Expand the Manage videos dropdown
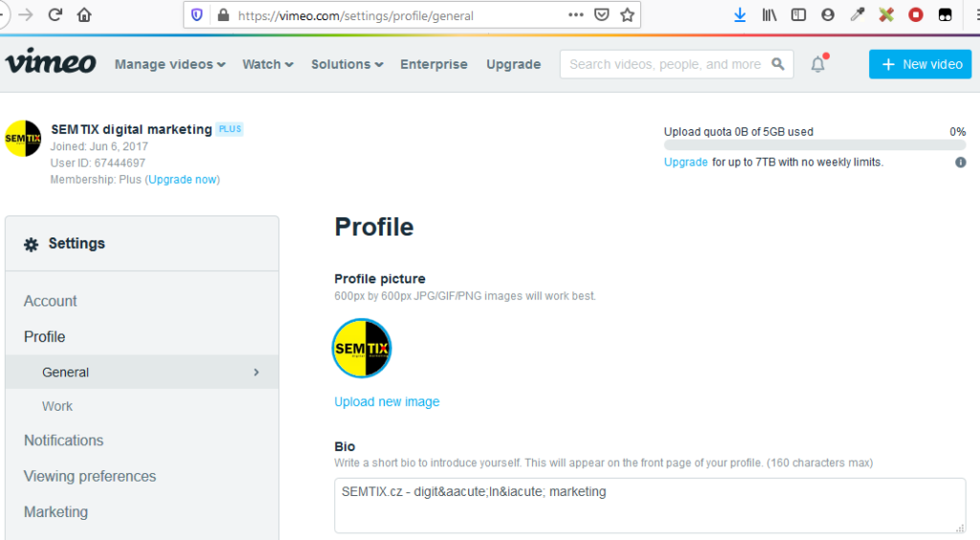The height and width of the screenshot is (540, 980). [169, 64]
